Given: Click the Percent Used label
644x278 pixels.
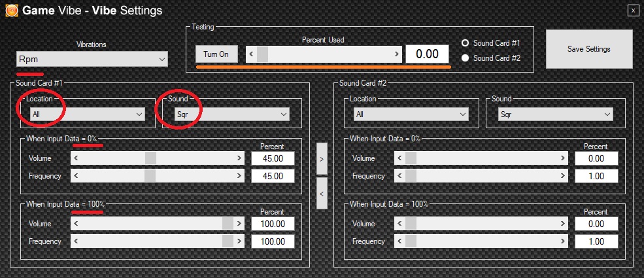Looking at the screenshot, I should 323,40.
